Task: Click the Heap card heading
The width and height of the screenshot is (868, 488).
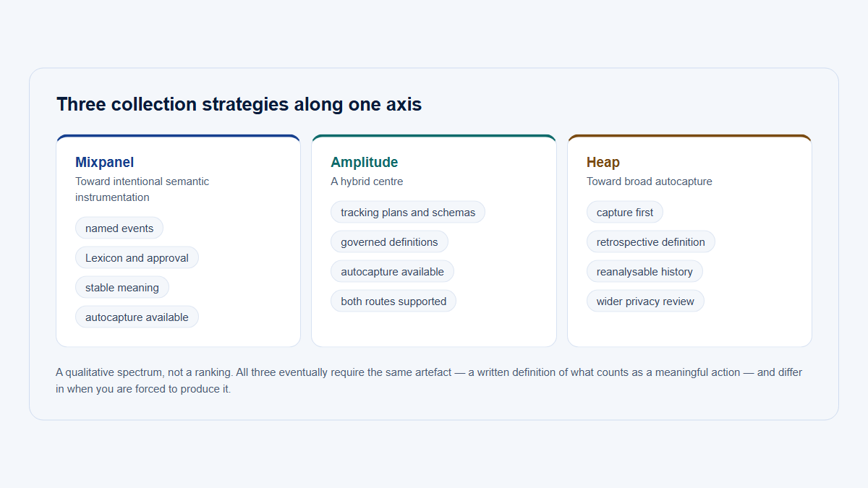Action: pyautogui.click(x=603, y=163)
